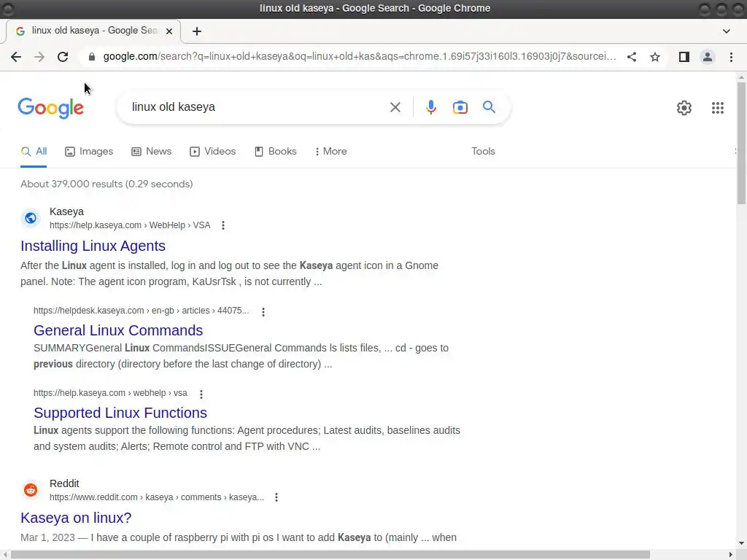Submit search with the magnifying glass icon
Image resolution: width=747 pixels, height=560 pixels.
pyautogui.click(x=489, y=107)
